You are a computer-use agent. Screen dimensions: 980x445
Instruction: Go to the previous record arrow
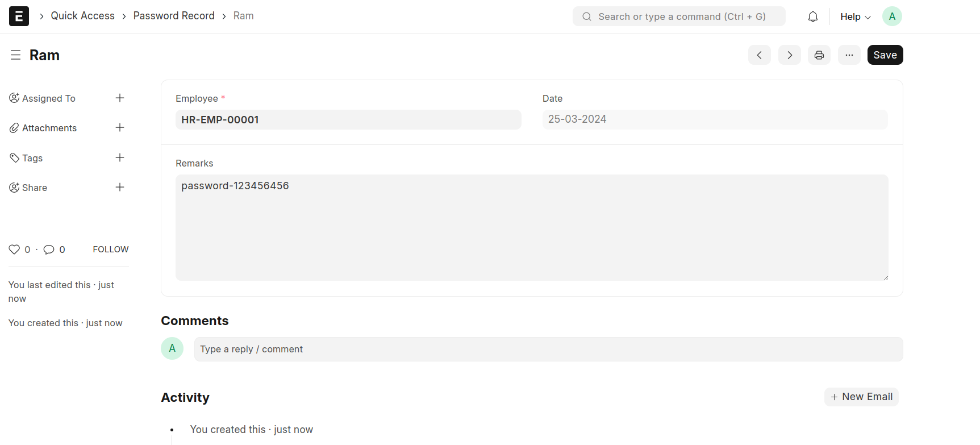760,55
